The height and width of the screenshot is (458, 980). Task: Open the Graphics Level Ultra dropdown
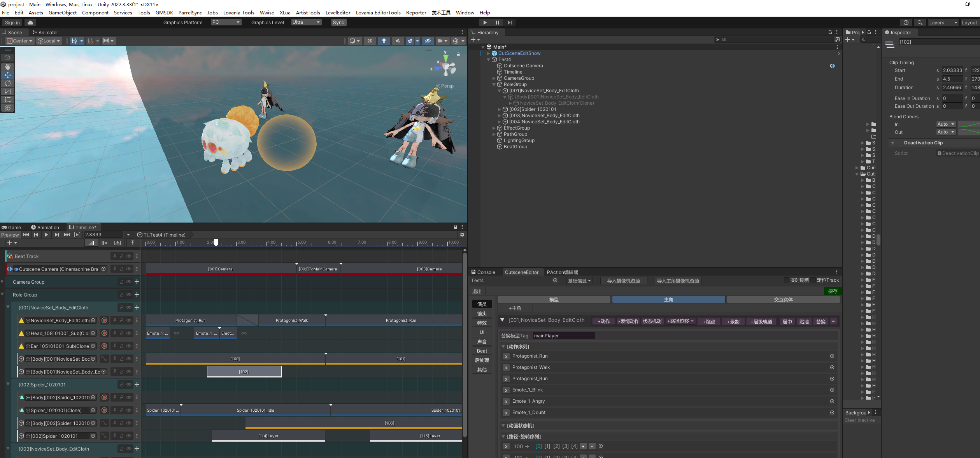[x=306, y=23]
